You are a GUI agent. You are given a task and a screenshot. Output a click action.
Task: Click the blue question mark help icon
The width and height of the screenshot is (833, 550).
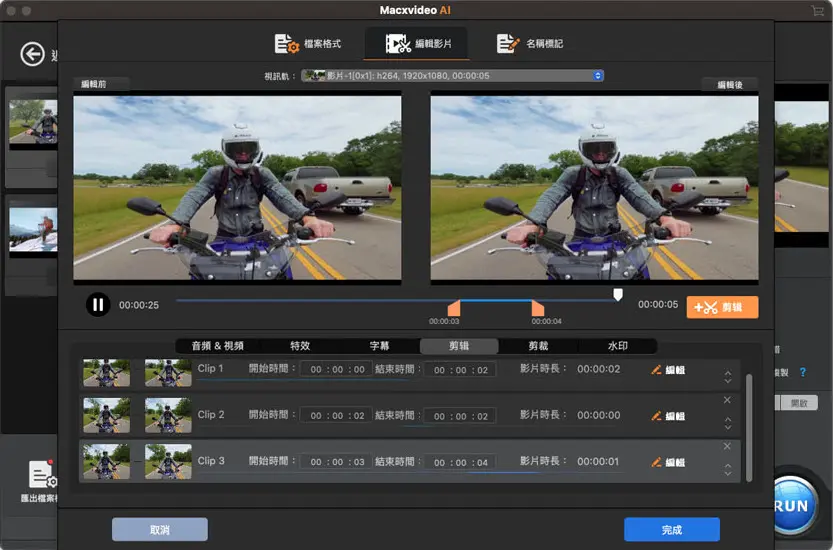pyautogui.click(x=802, y=372)
